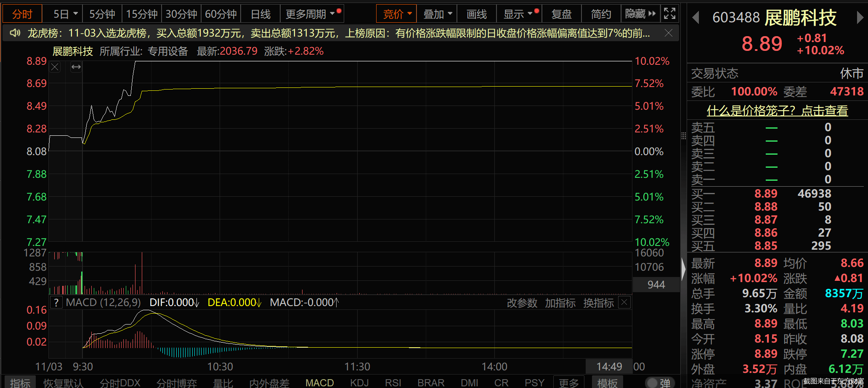The image size is (868, 388).
Task: Collapse the right quote panel using side arrow
Action: pos(683,269)
